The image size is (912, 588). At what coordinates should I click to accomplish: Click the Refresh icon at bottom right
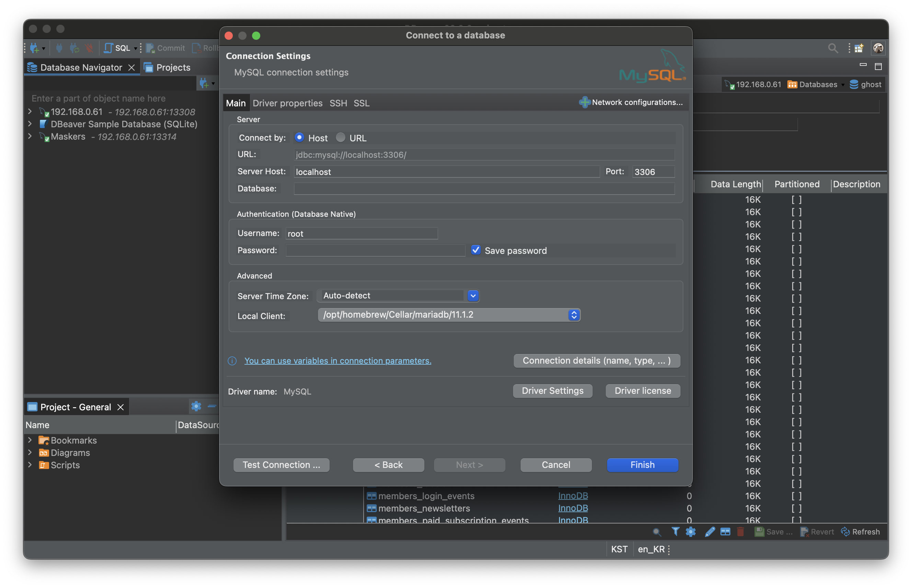pyautogui.click(x=845, y=531)
